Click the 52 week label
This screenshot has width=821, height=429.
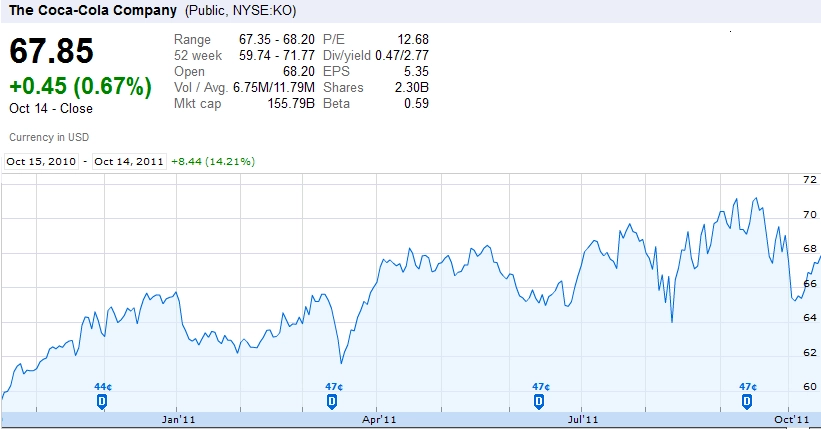198,56
